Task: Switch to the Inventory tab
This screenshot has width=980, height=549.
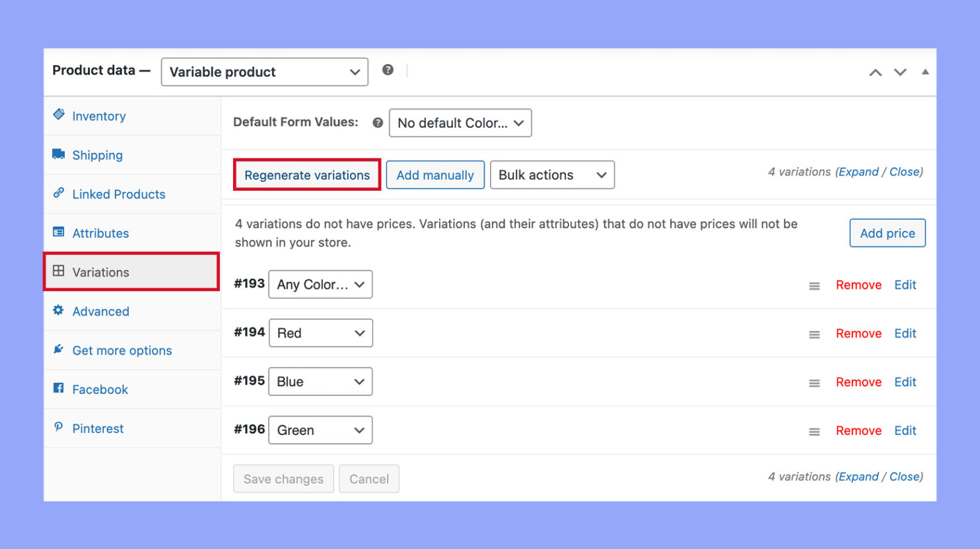Action: (98, 116)
